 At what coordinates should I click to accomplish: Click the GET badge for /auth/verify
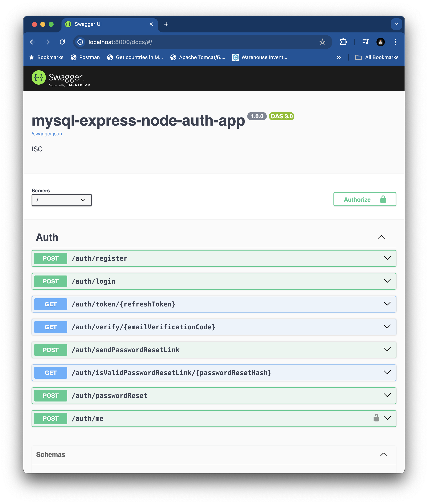point(50,327)
